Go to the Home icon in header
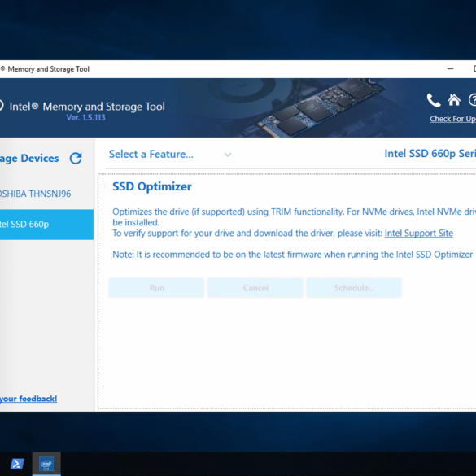This screenshot has height=476, width=476. (x=454, y=100)
